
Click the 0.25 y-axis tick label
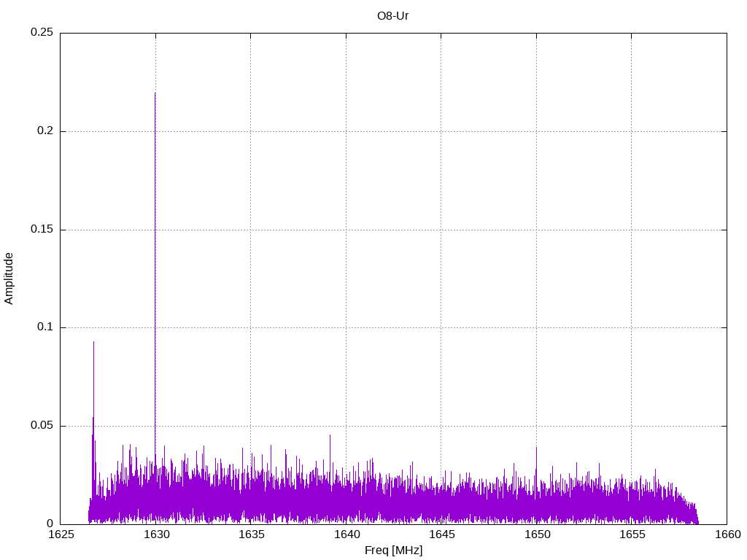tap(42, 33)
